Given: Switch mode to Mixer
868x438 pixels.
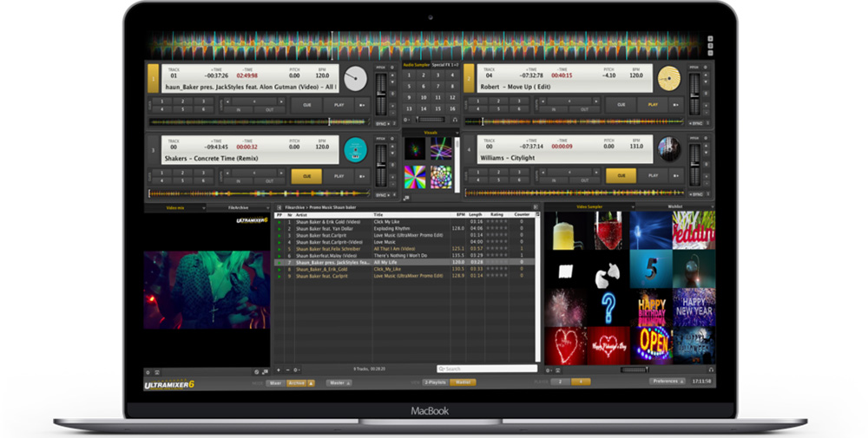Looking at the screenshot, I should click(x=276, y=382).
